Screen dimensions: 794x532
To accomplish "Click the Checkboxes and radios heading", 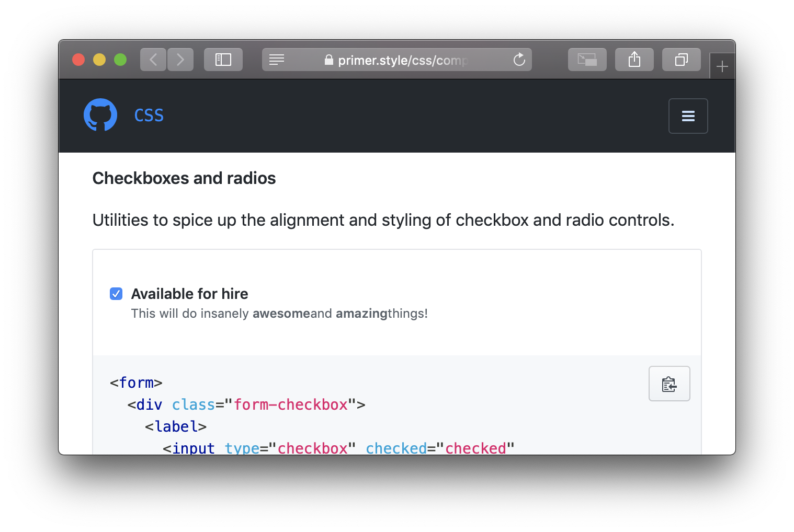I will coord(184,178).
